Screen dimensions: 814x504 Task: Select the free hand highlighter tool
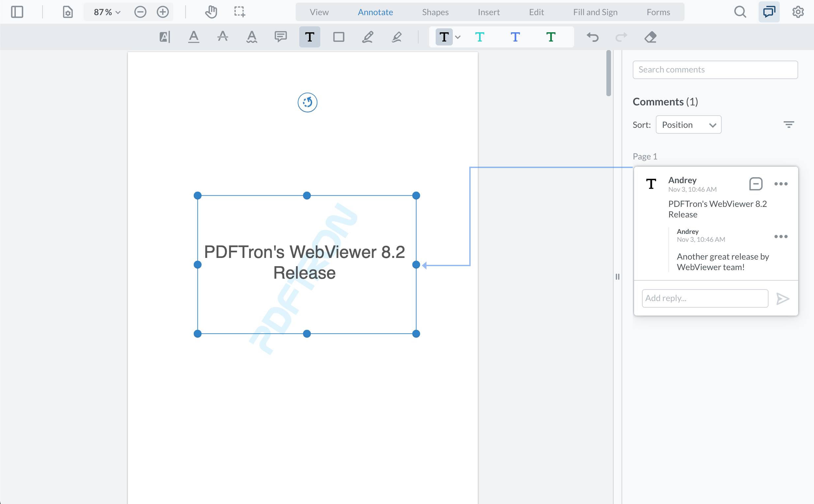tap(396, 37)
